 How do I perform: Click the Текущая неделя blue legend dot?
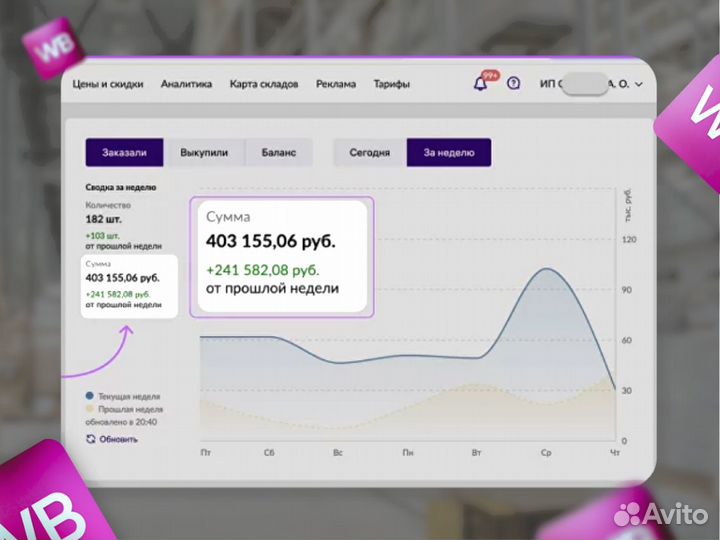(x=90, y=396)
